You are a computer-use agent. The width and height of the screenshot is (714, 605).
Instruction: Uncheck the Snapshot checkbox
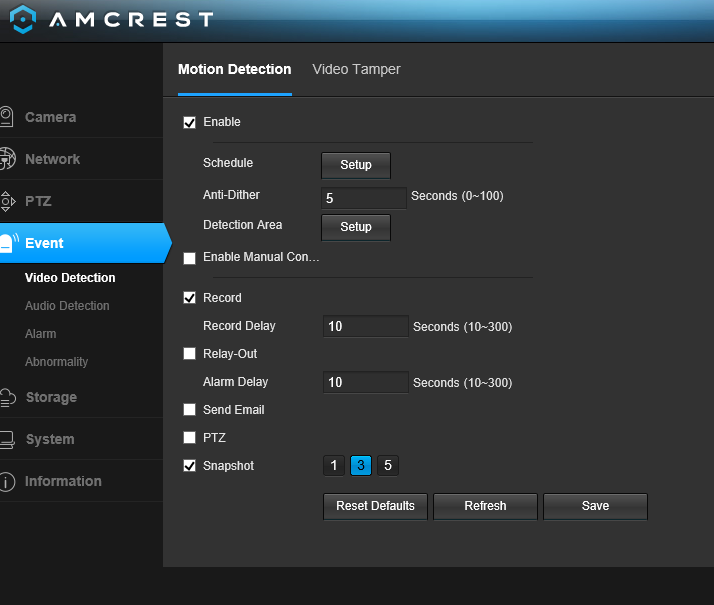pos(189,466)
